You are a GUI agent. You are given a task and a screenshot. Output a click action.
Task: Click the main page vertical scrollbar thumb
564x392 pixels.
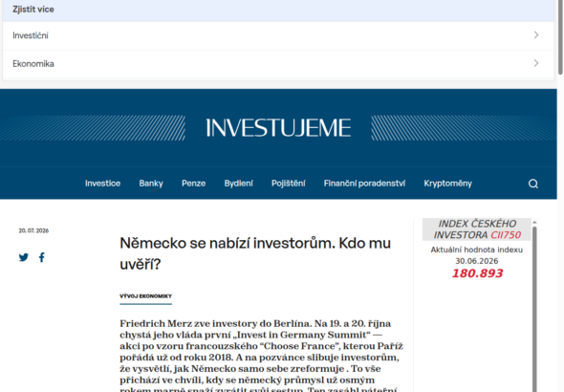click(560, 37)
